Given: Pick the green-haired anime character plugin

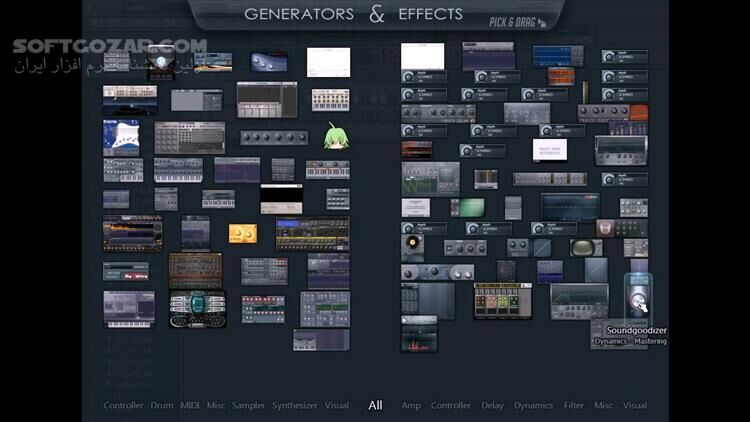Looking at the screenshot, I should point(334,137).
